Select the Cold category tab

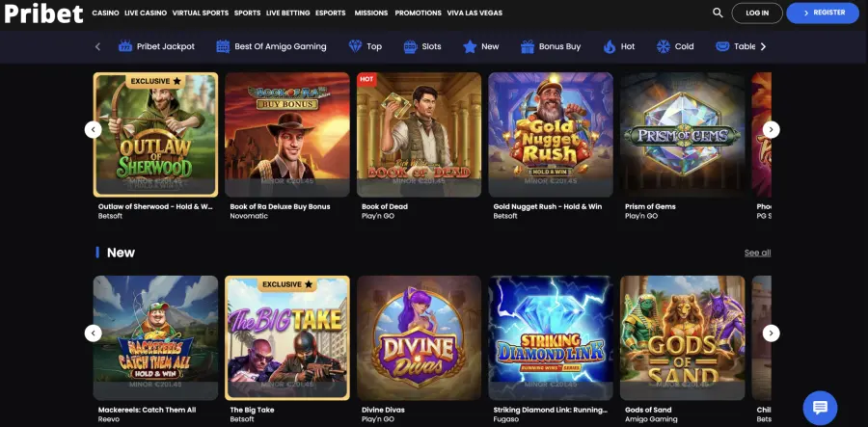pyautogui.click(x=675, y=46)
